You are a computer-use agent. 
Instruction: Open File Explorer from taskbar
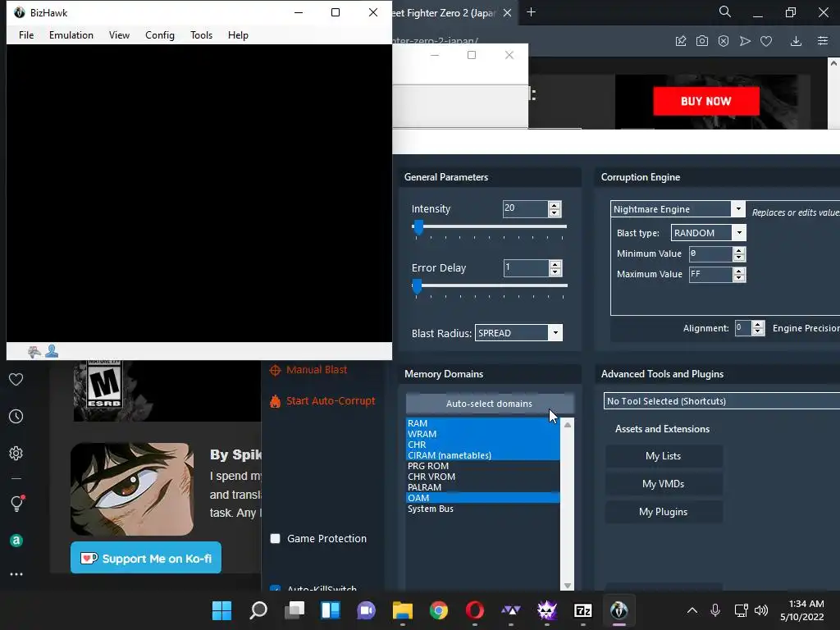[x=402, y=610]
